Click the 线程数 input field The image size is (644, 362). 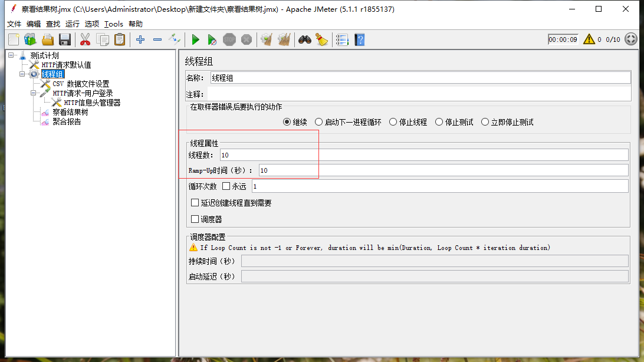coord(424,154)
